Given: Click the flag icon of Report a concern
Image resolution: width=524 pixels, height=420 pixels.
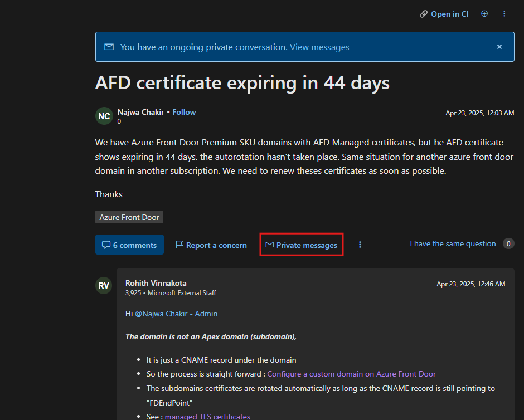Looking at the screenshot, I should (x=179, y=245).
